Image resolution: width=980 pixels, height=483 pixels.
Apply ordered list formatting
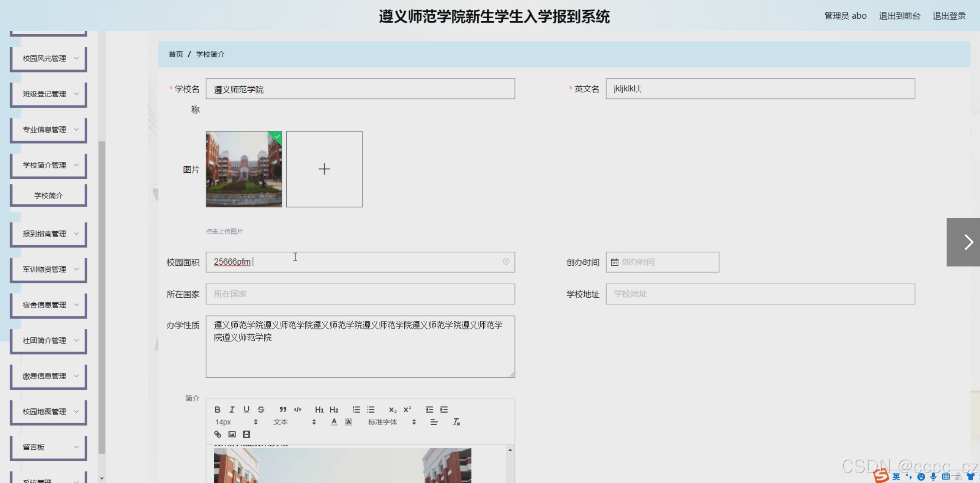tap(356, 409)
